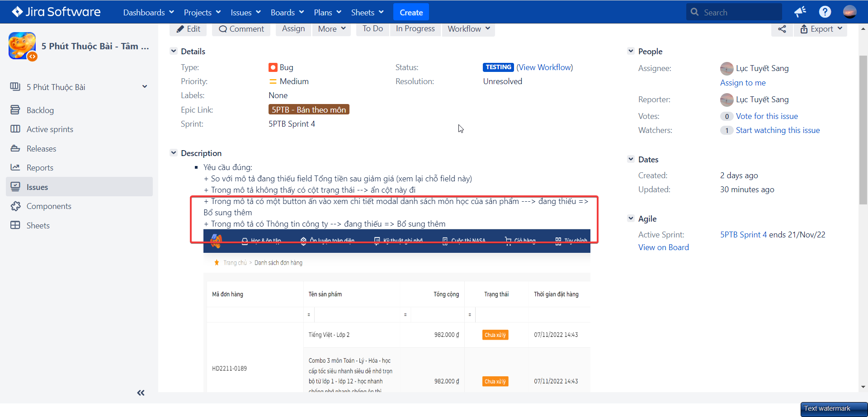Click the Edit issue button
868x417 pixels.
tap(189, 29)
